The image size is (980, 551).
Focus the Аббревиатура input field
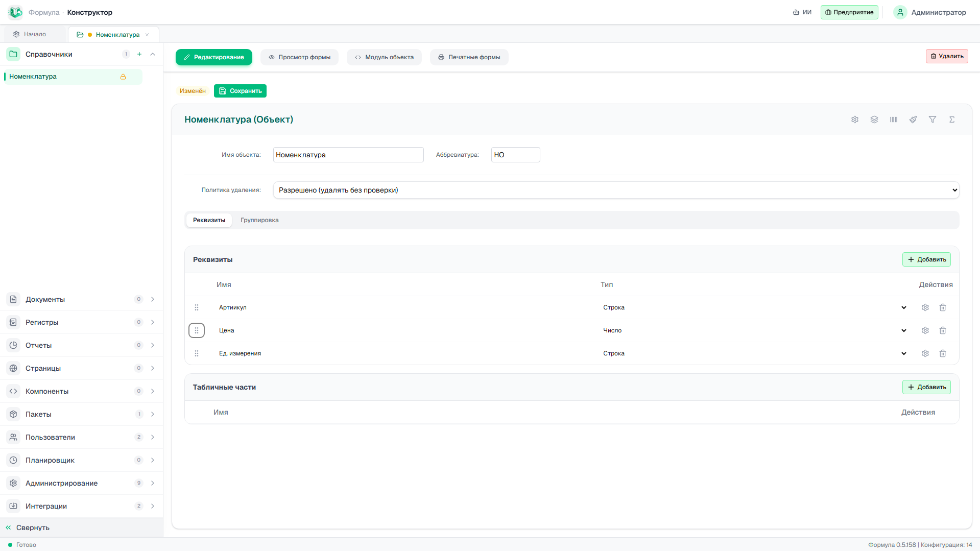(515, 155)
